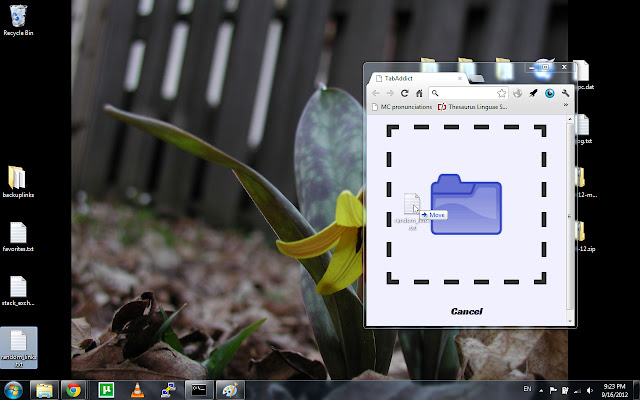Click the EN language indicator

coord(527,389)
